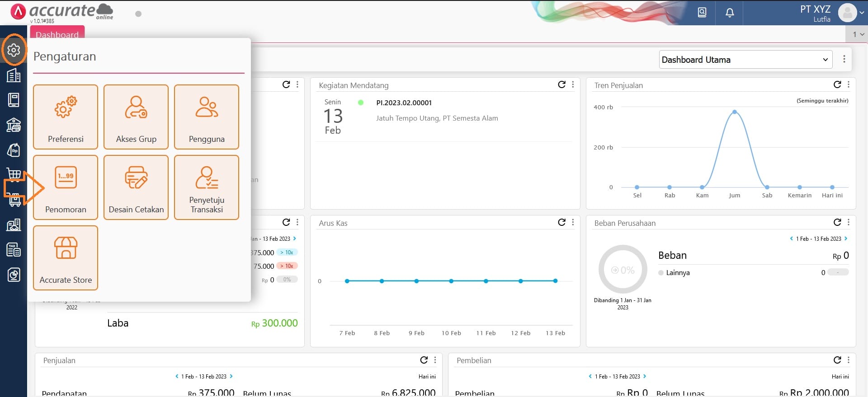Open the user account dropdown for Lutfia

pyautogui.click(x=851, y=13)
